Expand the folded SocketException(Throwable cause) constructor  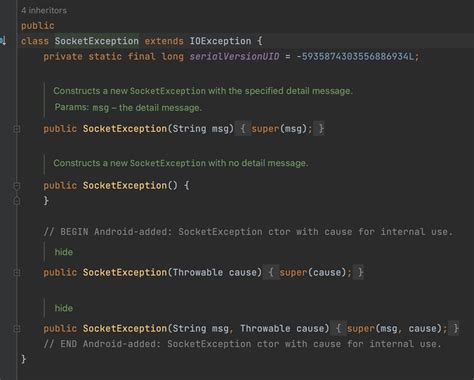17,273
